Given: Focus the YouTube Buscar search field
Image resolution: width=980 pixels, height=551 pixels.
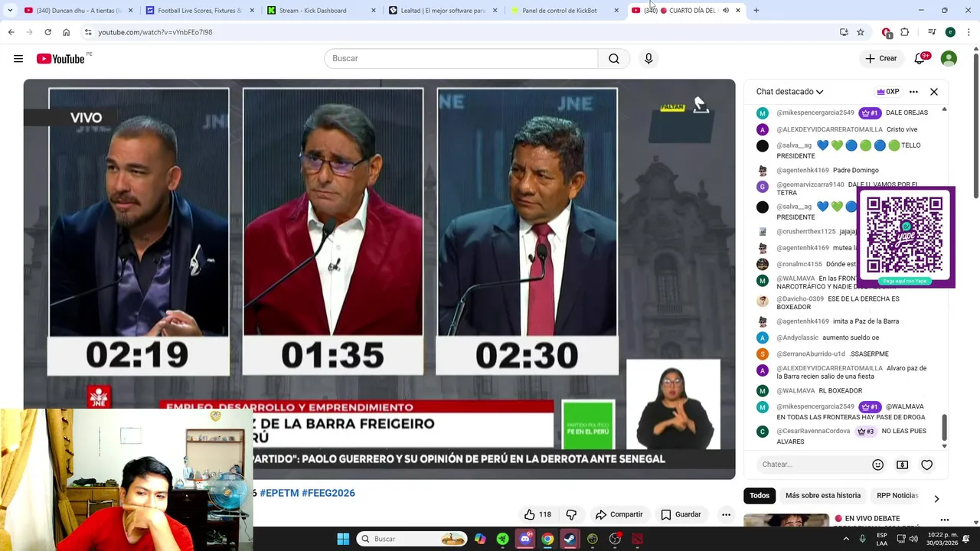Looking at the screenshot, I should tap(461, 58).
